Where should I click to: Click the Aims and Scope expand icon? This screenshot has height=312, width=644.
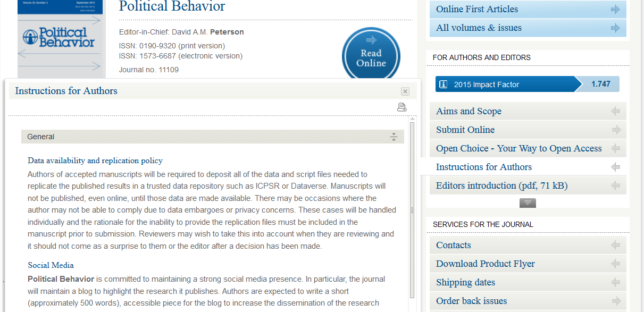pyautogui.click(x=616, y=111)
